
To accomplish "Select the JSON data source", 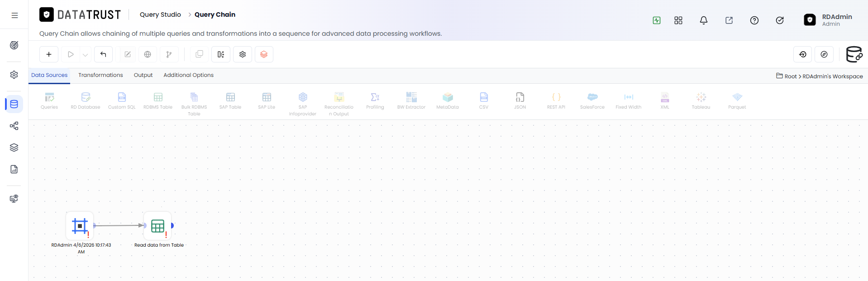I will [520, 101].
